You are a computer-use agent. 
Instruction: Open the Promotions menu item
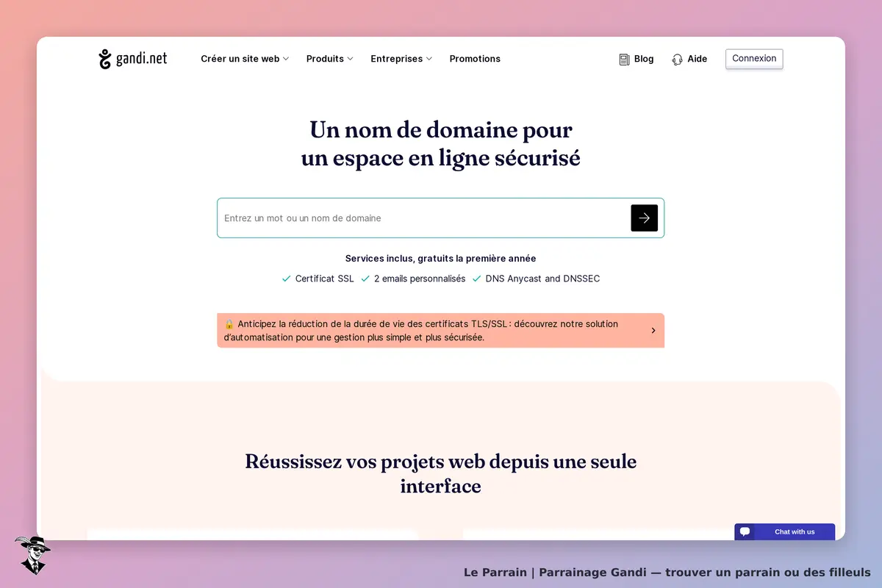tap(475, 59)
